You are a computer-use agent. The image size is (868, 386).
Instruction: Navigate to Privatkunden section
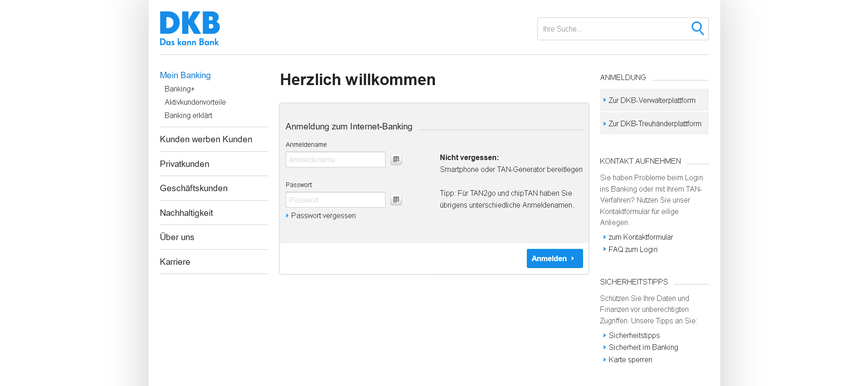(x=184, y=164)
